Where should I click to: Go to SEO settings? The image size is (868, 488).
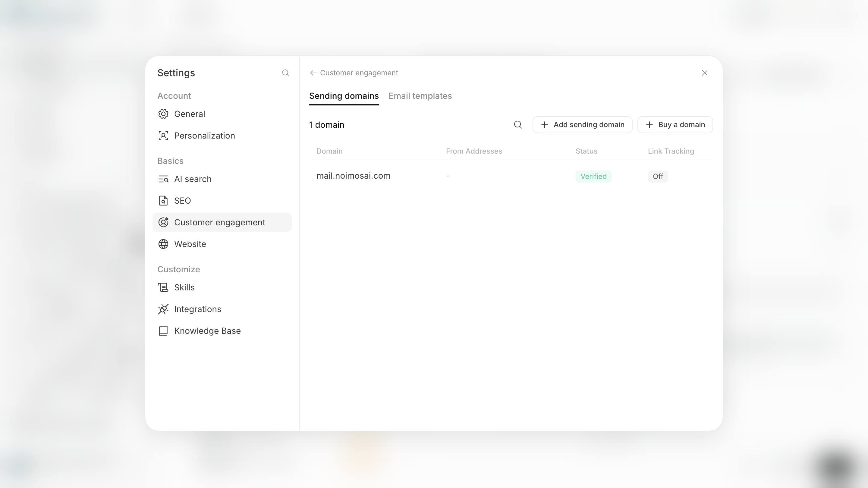pyautogui.click(x=222, y=201)
